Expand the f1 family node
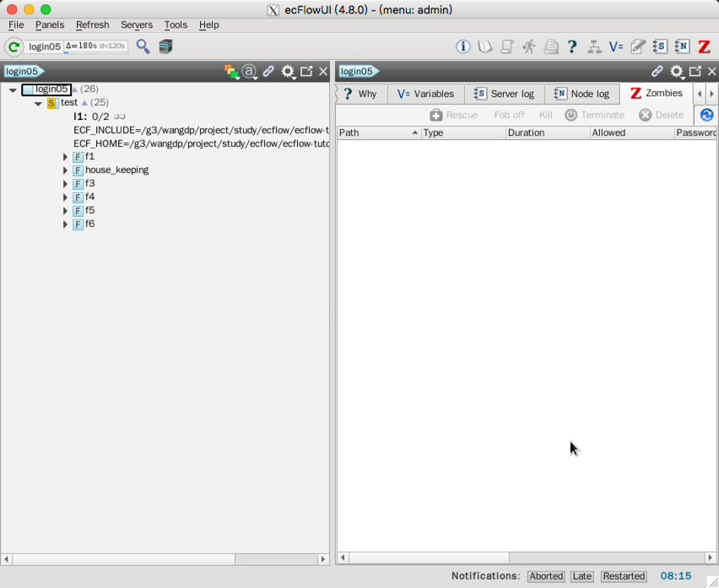719x588 pixels. 65,157
